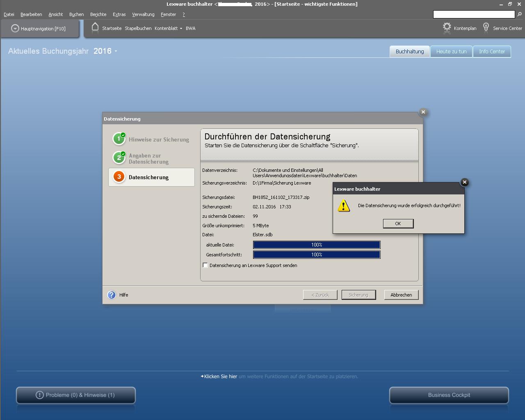The height and width of the screenshot is (420, 525).
Task: Click the file name Elster.sdb
Action: (262, 235)
